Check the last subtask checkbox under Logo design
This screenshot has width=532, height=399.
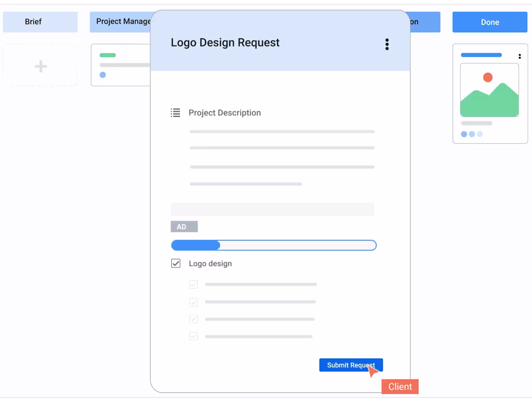[x=193, y=336]
